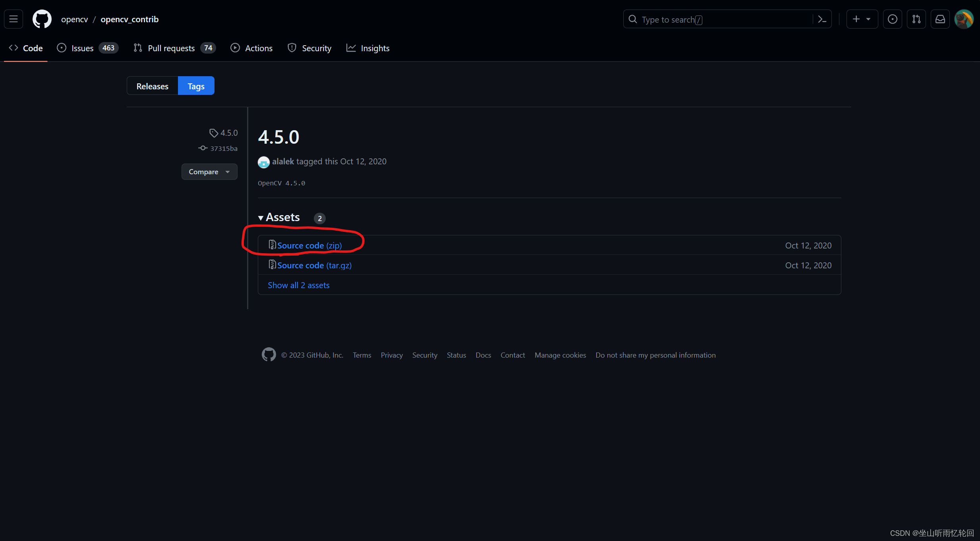Collapse the Assets section

pos(279,218)
